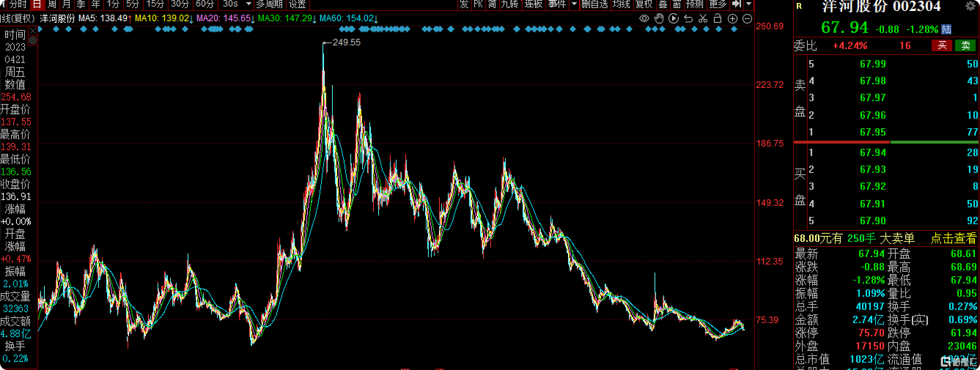Zoom out chart with minus icon
Image resolution: width=980 pixels, height=370 pixels.
(747, 18)
